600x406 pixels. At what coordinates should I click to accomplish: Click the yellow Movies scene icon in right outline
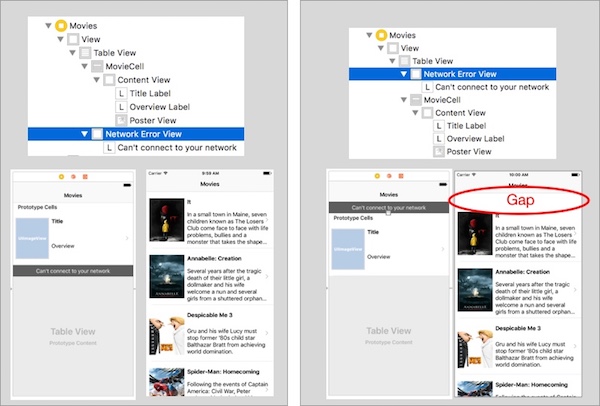[x=381, y=35]
